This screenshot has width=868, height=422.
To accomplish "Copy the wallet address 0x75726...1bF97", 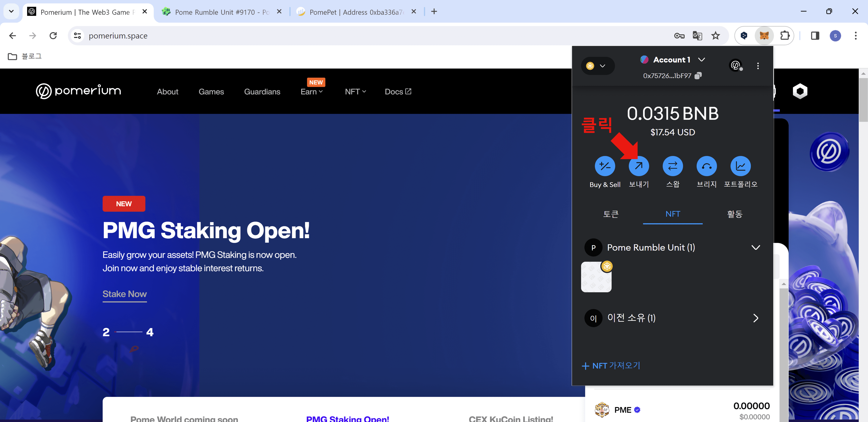I will tap(698, 76).
